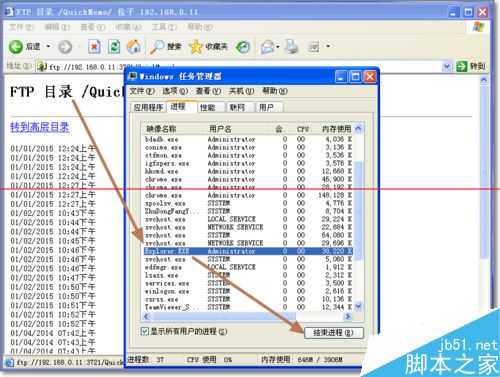Sort processes by 内存使用 column header

(336, 129)
